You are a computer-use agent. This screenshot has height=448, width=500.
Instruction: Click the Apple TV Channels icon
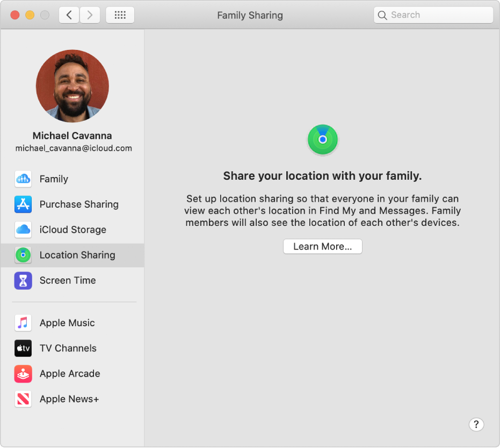(23, 348)
